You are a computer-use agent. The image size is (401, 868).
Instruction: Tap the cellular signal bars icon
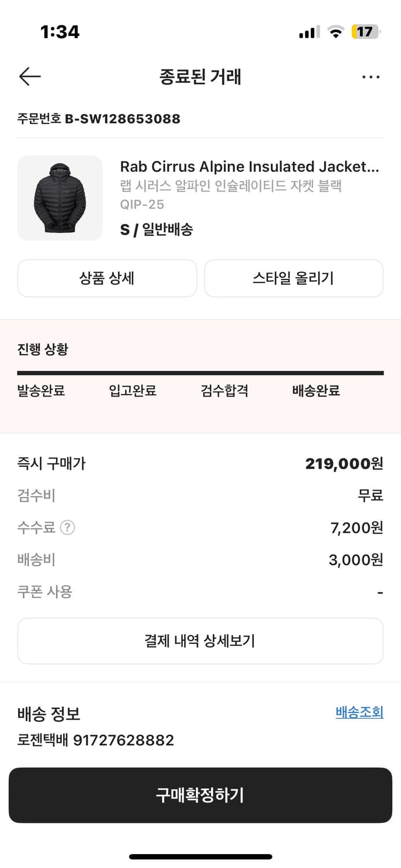(x=307, y=32)
